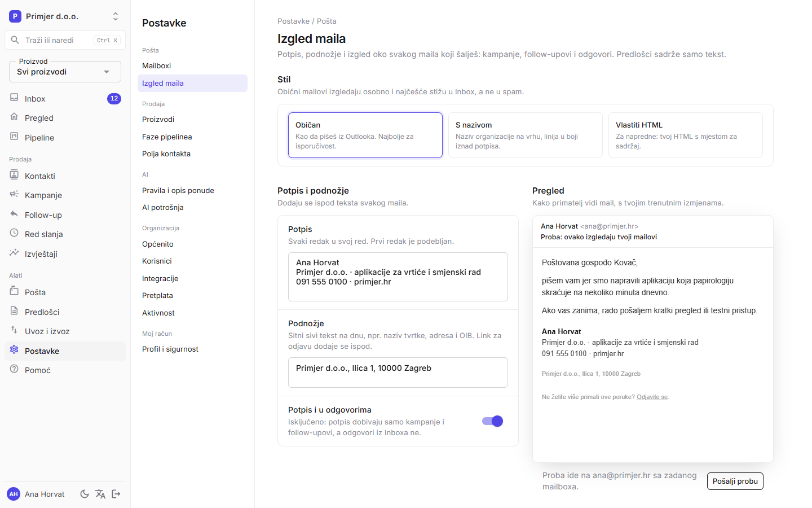812x508 pixels.
Task: Open Pošta folder icon in Alati
Action: [14, 291]
